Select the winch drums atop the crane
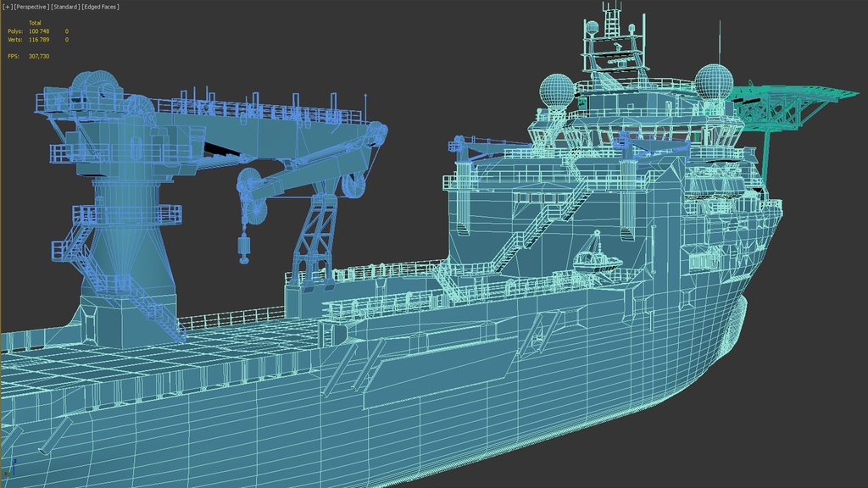 95,88
